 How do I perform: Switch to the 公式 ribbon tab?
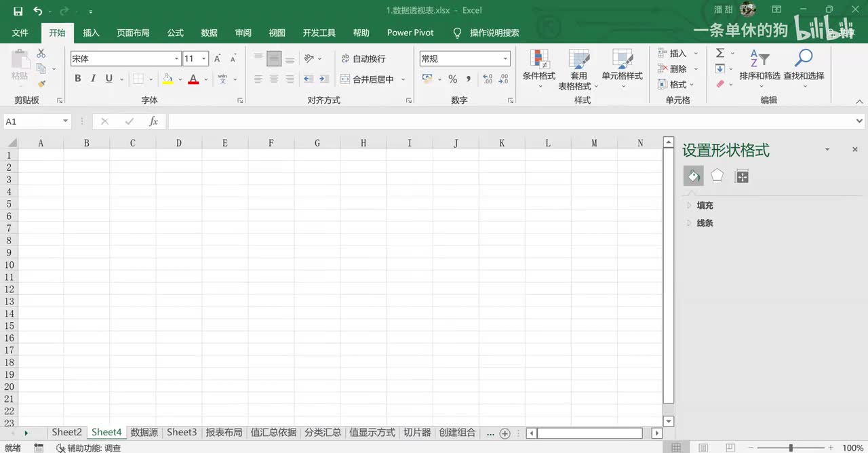pyautogui.click(x=176, y=33)
